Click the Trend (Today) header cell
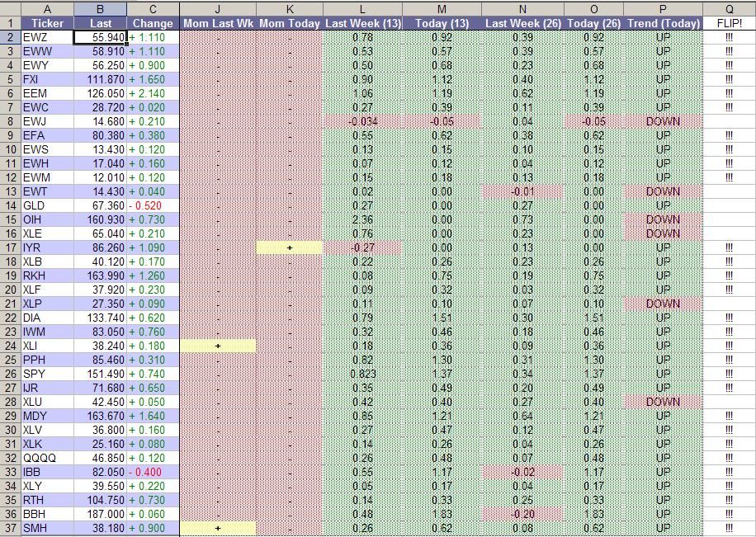 [663, 23]
